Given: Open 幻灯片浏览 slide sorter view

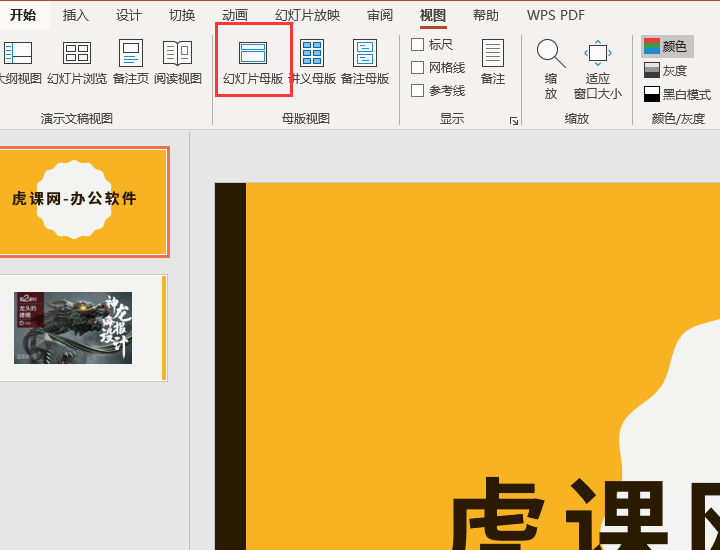Looking at the screenshot, I should click(77, 61).
